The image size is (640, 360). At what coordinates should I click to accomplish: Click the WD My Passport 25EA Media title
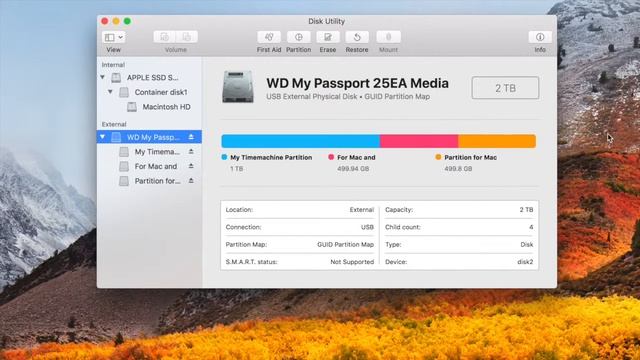pos(358,83)
